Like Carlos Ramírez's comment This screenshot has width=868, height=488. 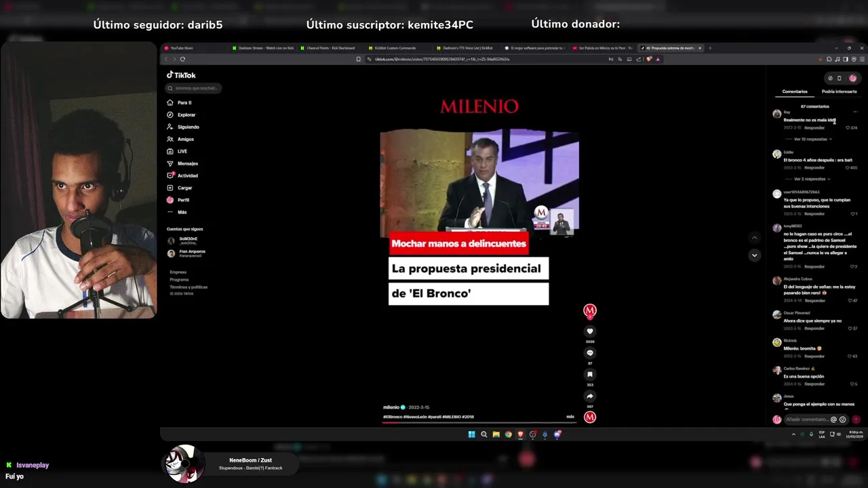852,384
